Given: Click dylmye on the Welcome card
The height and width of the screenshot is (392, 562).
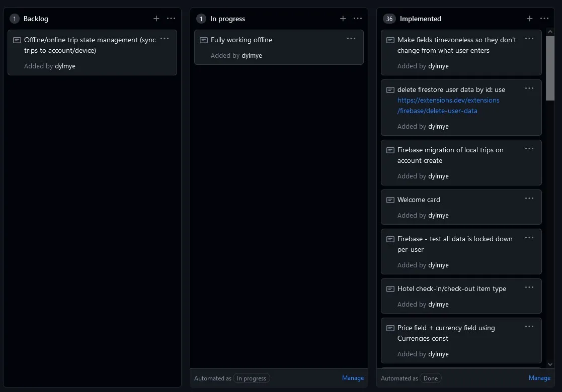Looking at the screenshot, I should click(438, 215).
